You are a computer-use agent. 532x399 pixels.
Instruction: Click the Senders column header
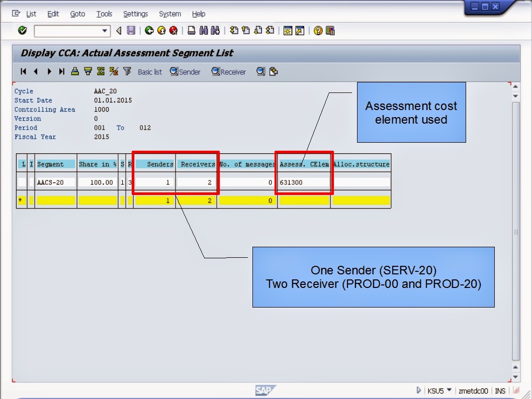tap(155, 164)
